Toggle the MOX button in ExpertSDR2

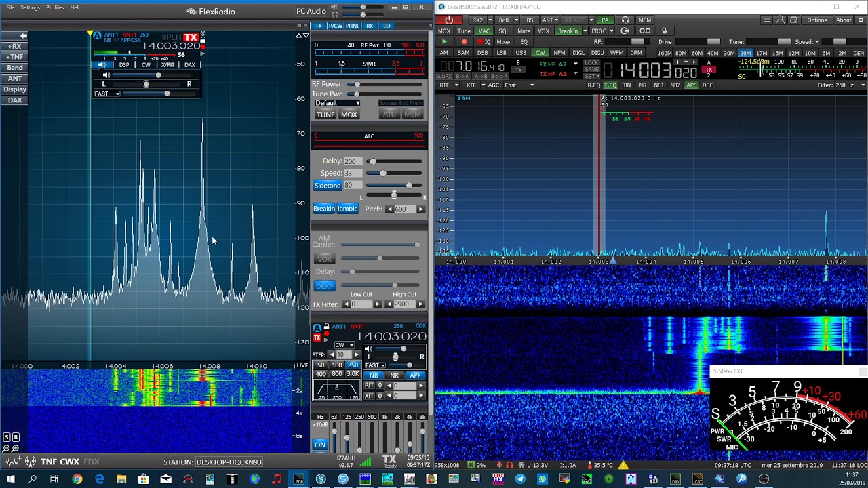pos(444,31)
